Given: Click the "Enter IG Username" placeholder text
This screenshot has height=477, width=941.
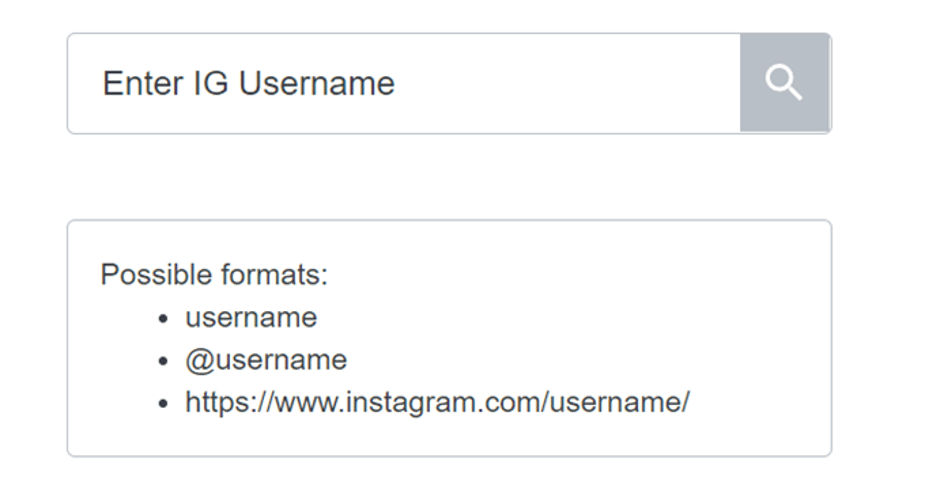Looking at the screenshot, I should [248, 83].
